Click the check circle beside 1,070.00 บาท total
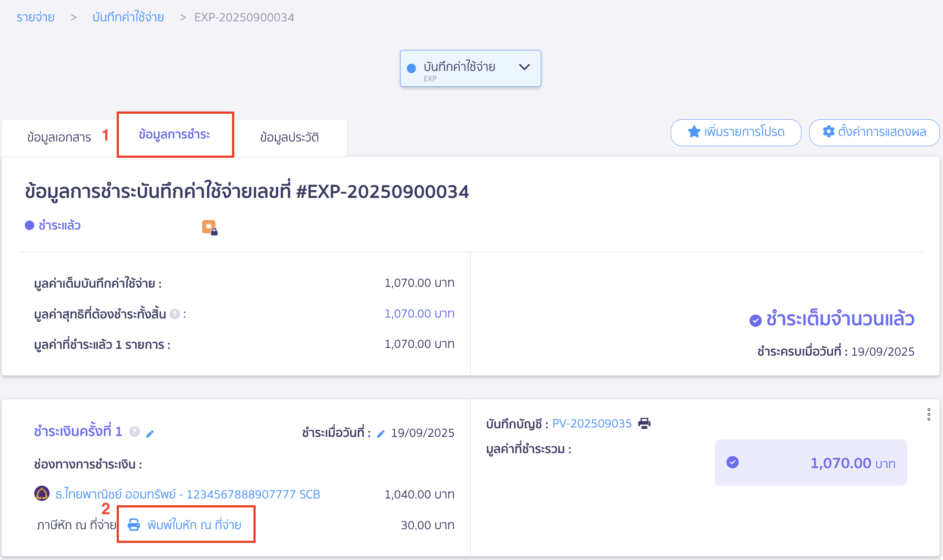This screenshot has width=943, height=560. (733, 462)
